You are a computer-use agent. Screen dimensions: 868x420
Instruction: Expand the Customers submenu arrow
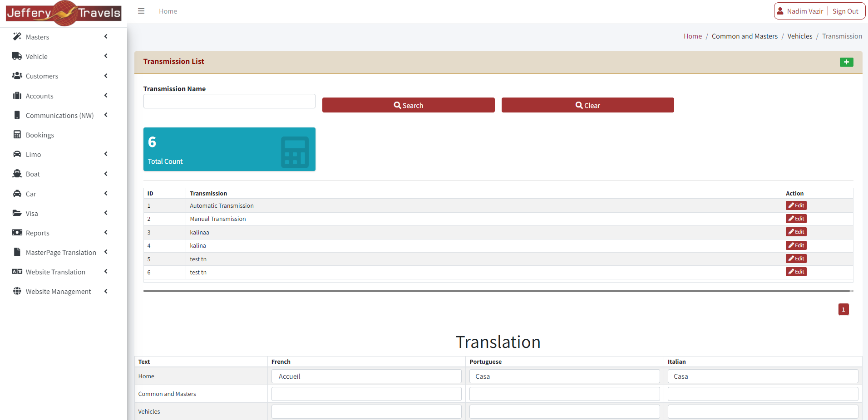[106, 76]
